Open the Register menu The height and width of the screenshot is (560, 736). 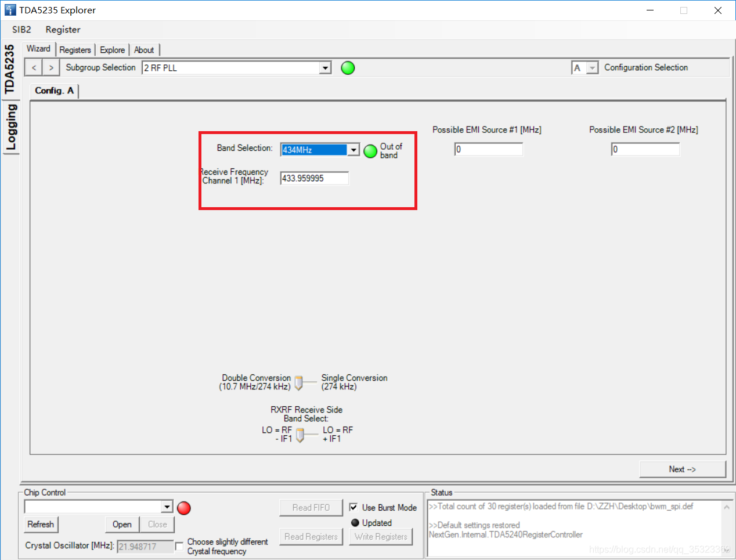pos(63,30)
